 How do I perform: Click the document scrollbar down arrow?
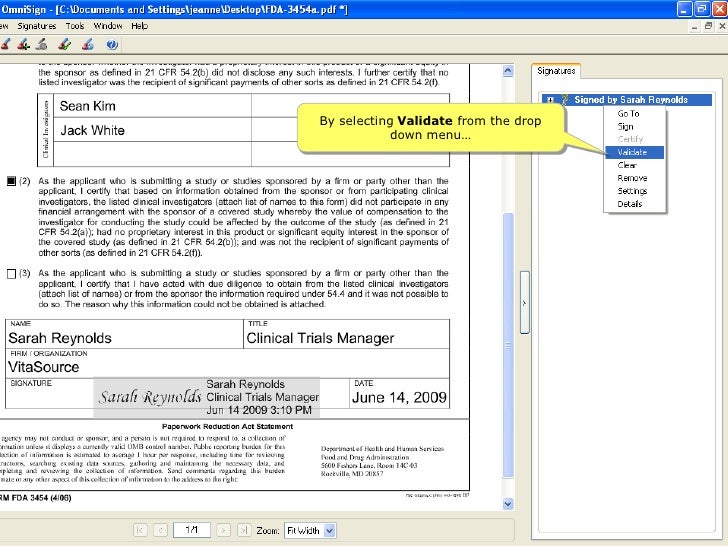tap(508, 504)
